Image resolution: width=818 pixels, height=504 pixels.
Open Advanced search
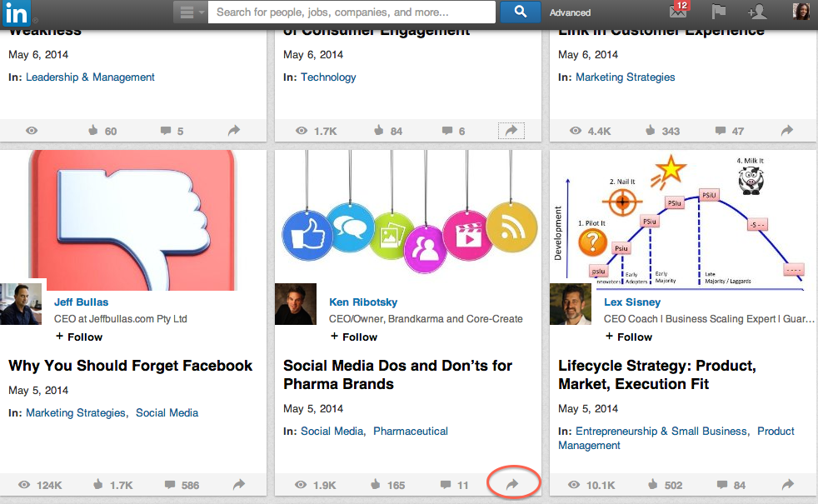pos(570,12)
